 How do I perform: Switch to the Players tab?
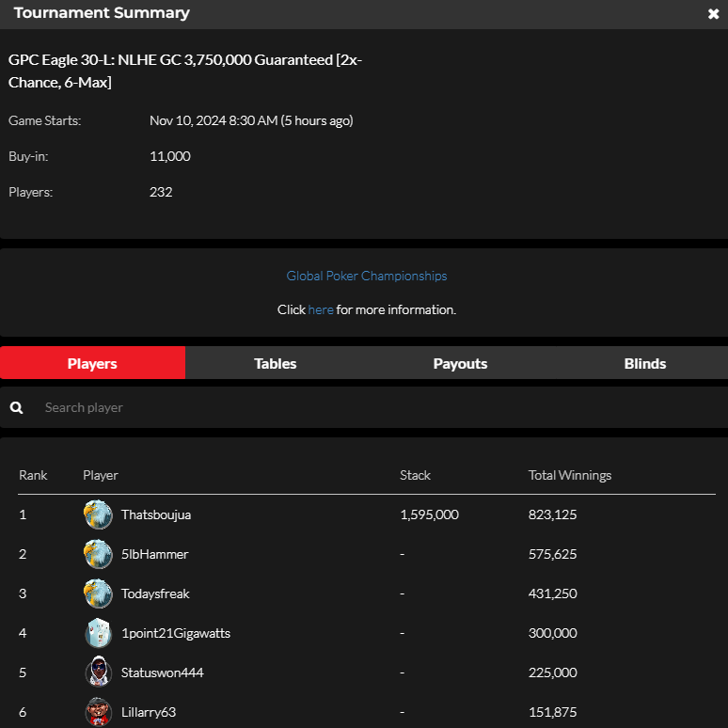[92, 363]
